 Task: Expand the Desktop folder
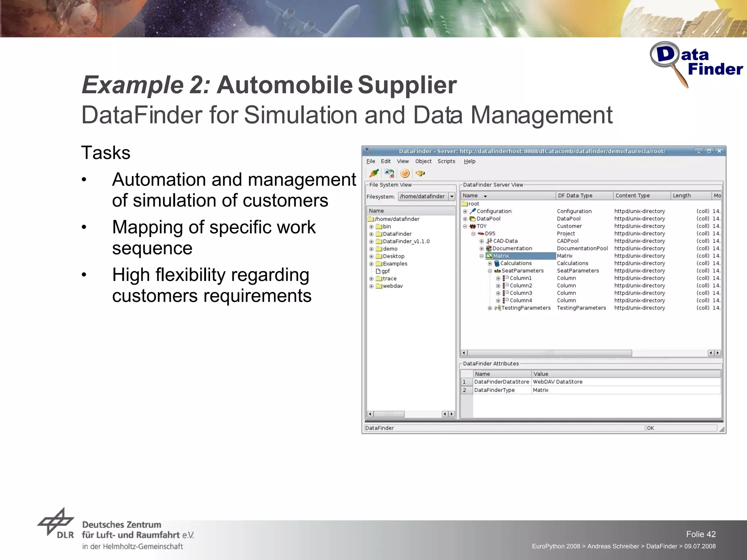[371, 256]
